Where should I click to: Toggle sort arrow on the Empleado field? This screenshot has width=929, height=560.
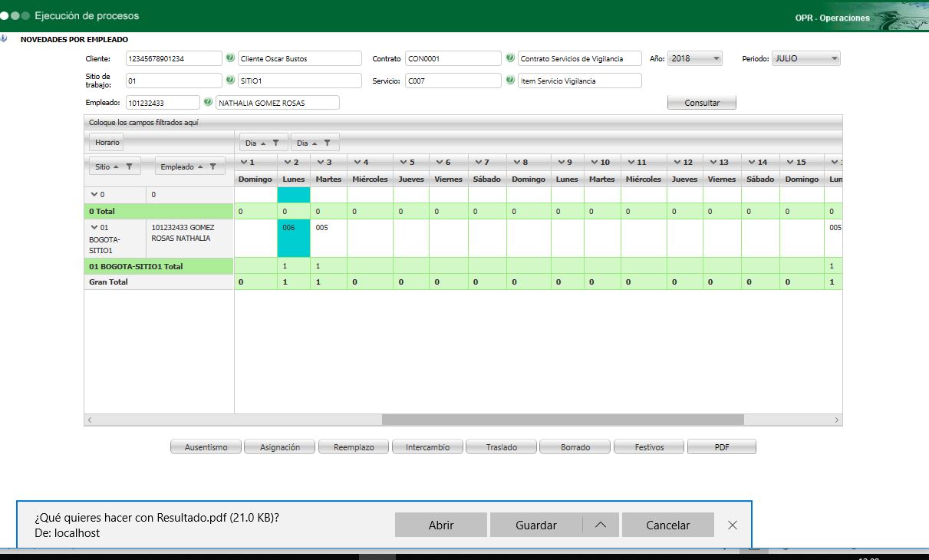(200, 166)
